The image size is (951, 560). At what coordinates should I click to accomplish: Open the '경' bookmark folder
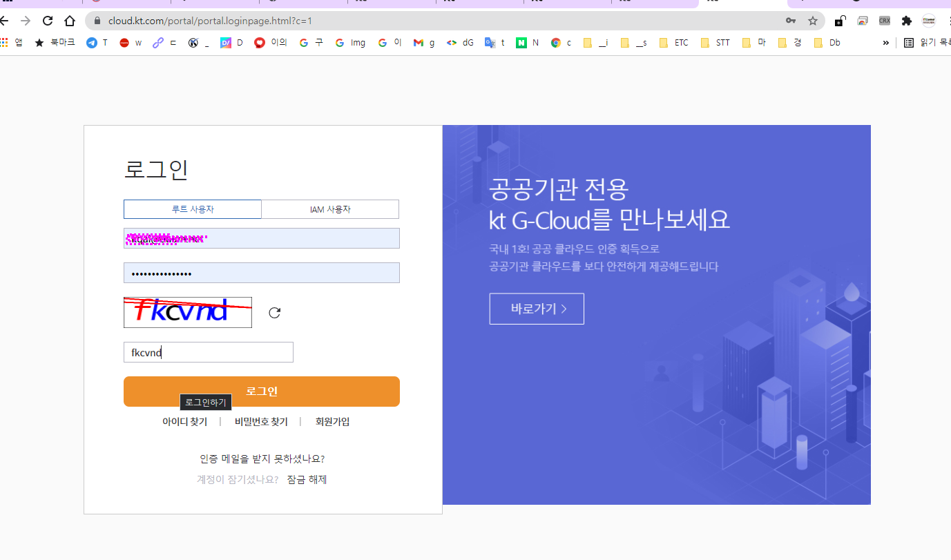pyautogui.click(x=790, y=43)
